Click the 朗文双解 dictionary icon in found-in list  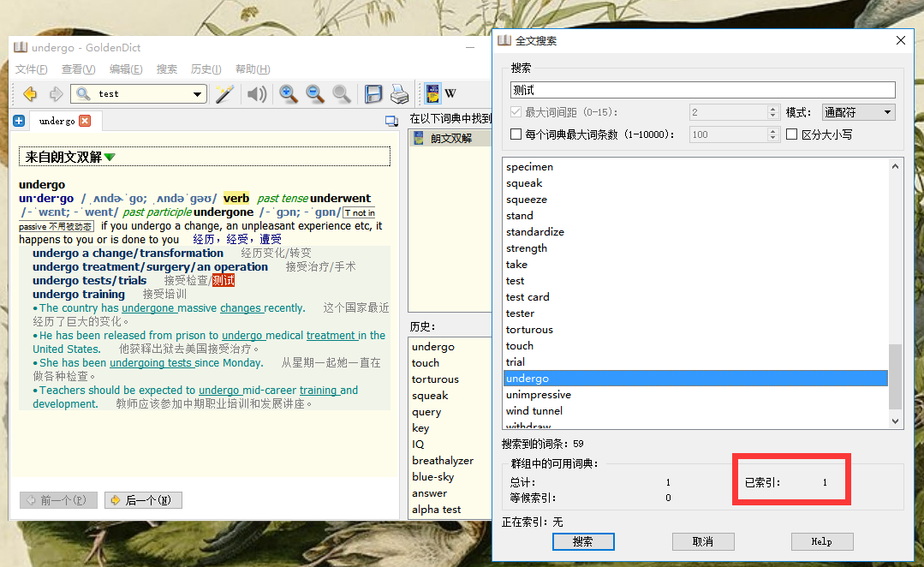click(419, 139)
